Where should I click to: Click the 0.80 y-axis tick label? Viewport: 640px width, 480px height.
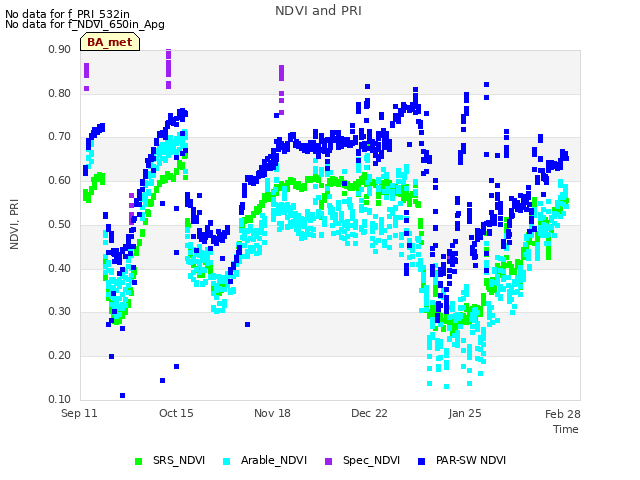pos(60,93)
